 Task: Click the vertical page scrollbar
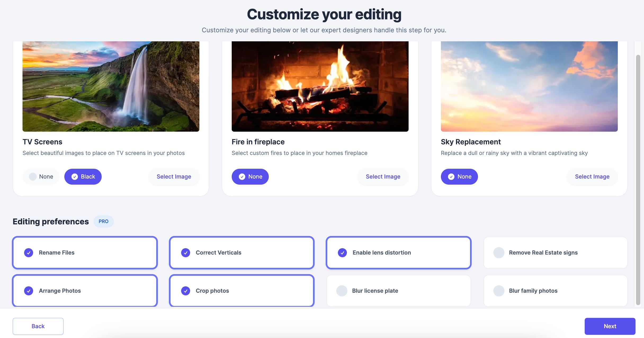[x=638, y=180]
